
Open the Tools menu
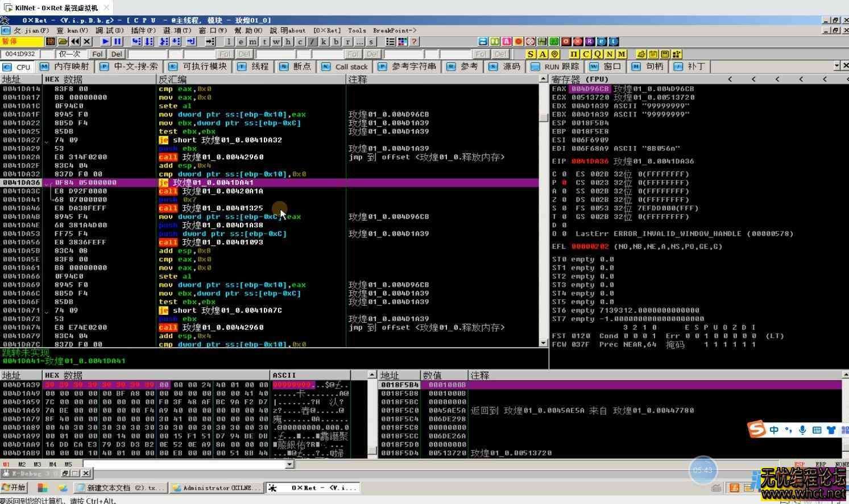click(357, 30)
